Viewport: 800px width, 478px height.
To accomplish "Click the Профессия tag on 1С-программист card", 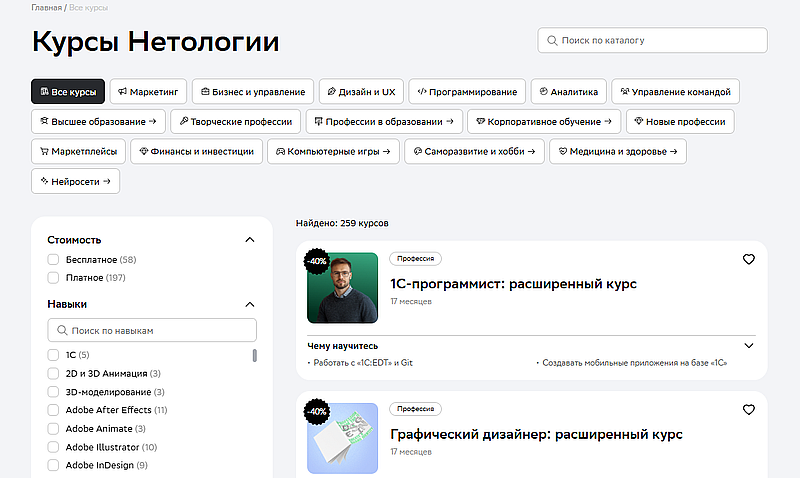I will [415, 258].
